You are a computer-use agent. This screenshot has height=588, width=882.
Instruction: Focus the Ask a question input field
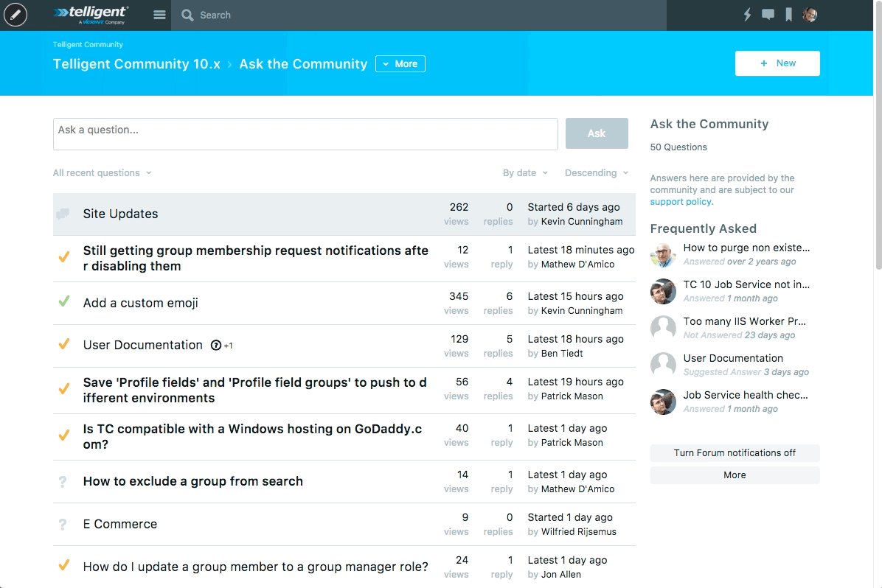(x=305, y=134)
